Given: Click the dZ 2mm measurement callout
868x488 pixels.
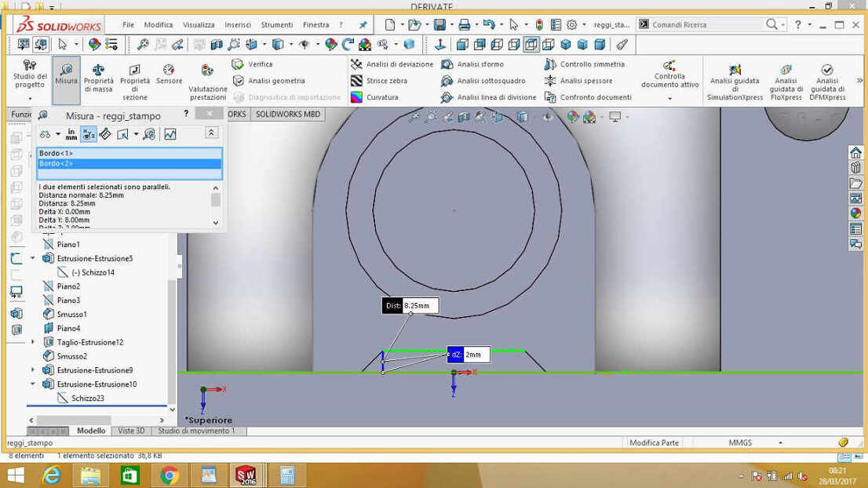Looking at the screenshot, I should (x=469, y=355).
